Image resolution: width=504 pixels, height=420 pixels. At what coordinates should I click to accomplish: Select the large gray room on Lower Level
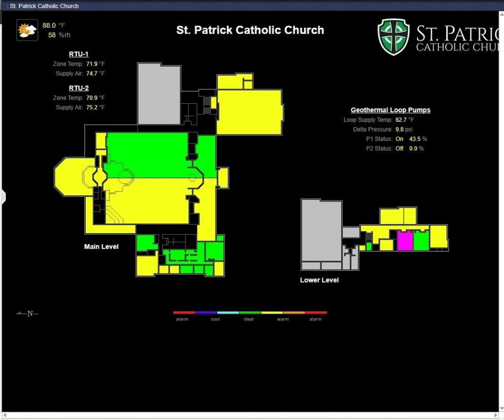[321, 229]
